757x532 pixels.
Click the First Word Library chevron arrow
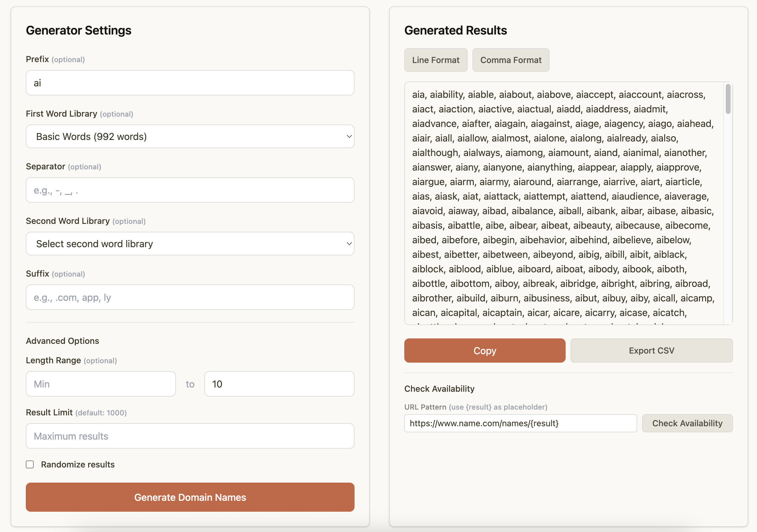tap(349, 136)
